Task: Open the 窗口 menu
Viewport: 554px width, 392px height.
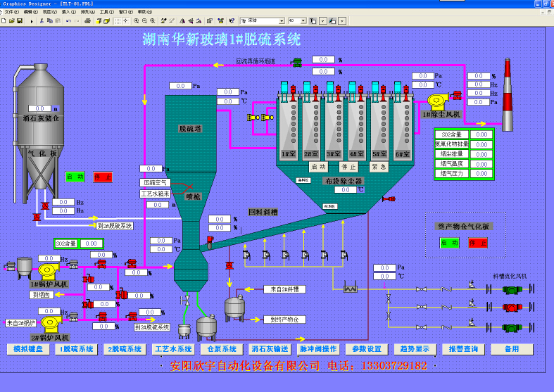Action: 126,12
